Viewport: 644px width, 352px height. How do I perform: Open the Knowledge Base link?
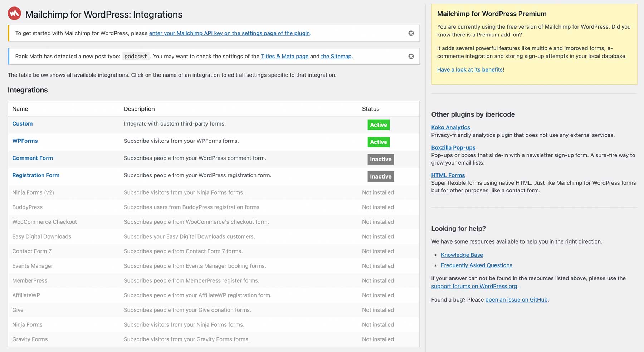tap(462, 255)
